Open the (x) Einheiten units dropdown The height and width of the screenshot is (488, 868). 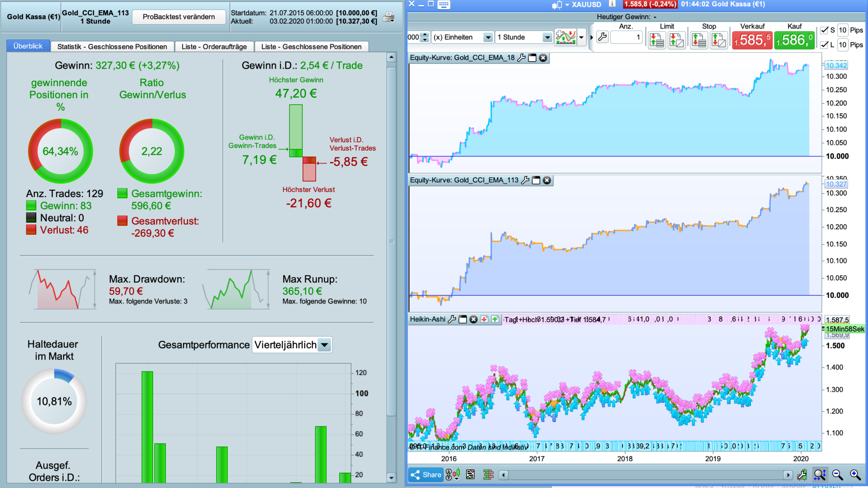click(488, 37)
